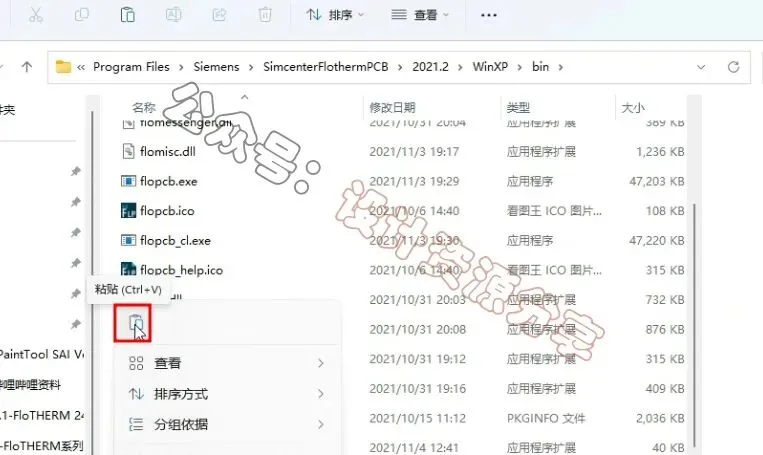Click the flomisc.dll file icon

(x=128, y=151)
